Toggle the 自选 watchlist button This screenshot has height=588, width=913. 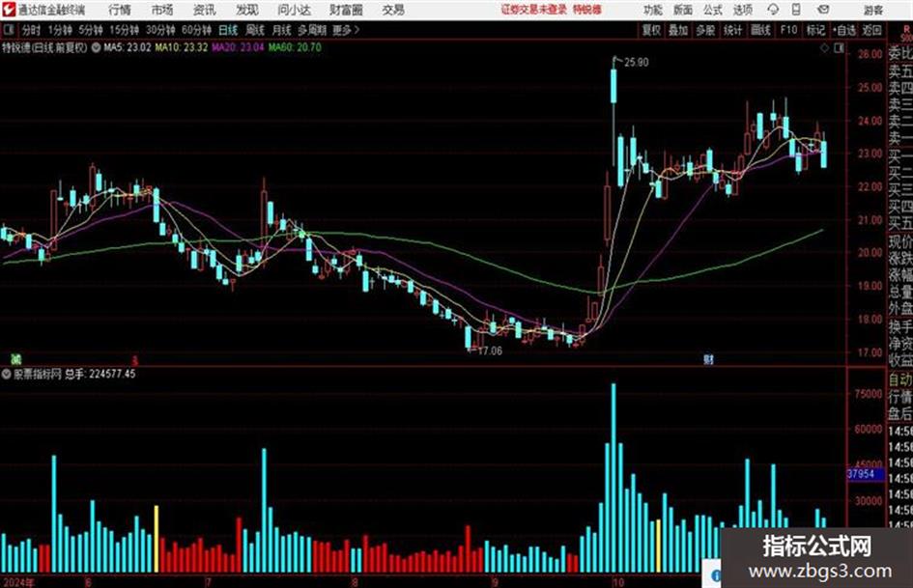tap(843, 30)
